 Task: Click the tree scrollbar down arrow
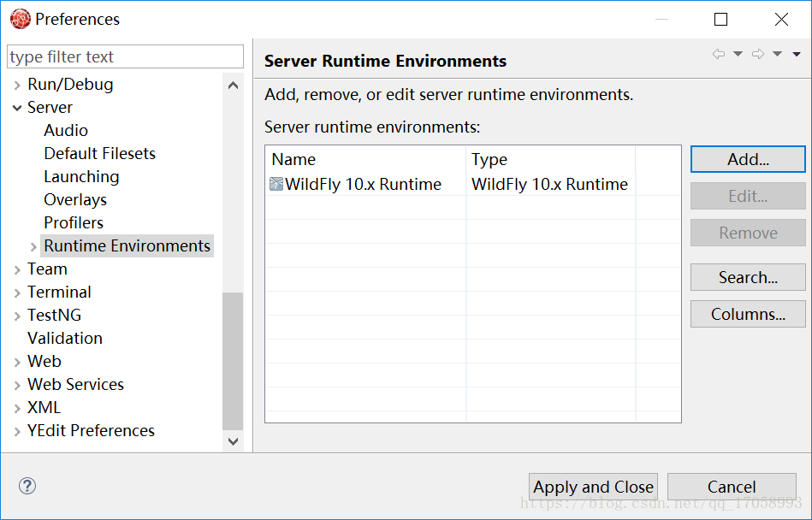click(x=233, y=441)
